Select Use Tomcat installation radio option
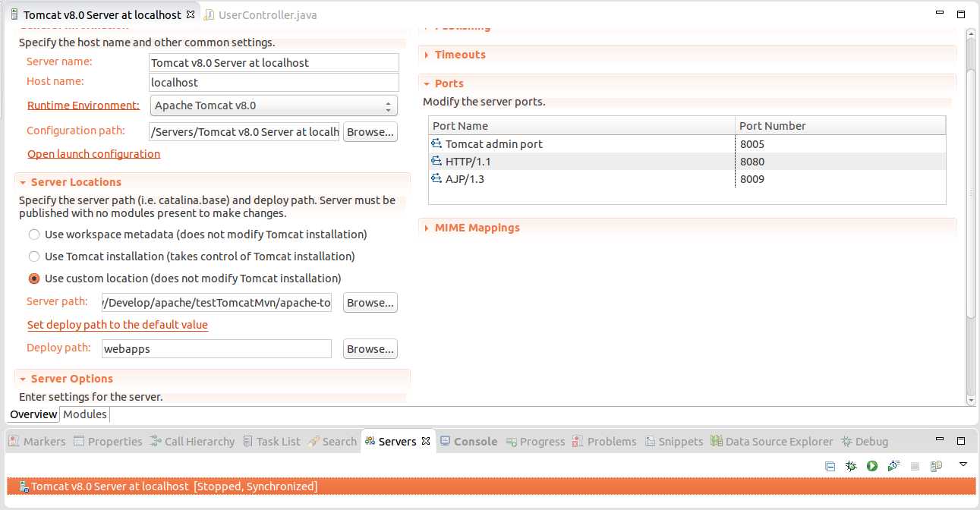 coord(34,257)
